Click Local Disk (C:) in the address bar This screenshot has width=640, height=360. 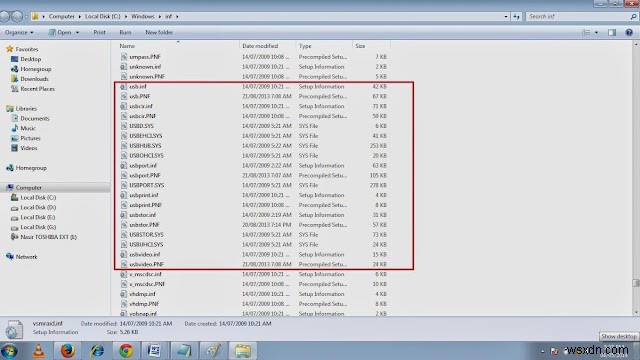(102, 16)
